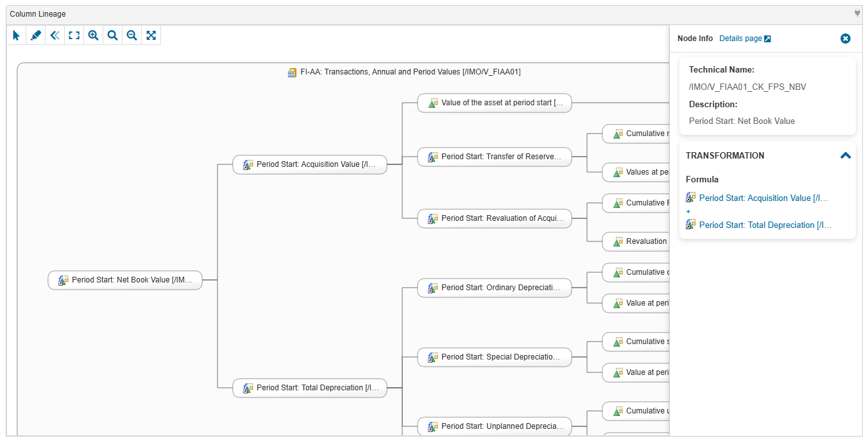Click the Transfer of Reserve node's icon
The image size is (868, 443).
click(x=432, y=157)
